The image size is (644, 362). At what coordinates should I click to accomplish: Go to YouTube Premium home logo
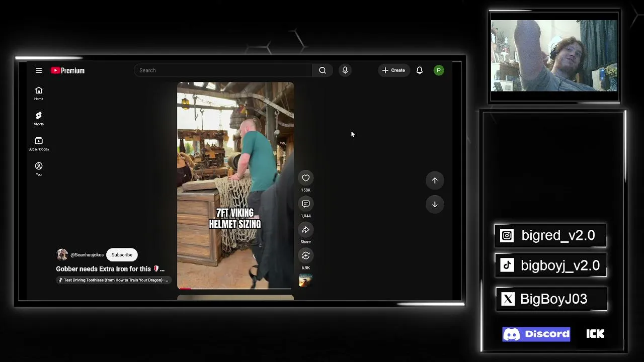(67, 70)
